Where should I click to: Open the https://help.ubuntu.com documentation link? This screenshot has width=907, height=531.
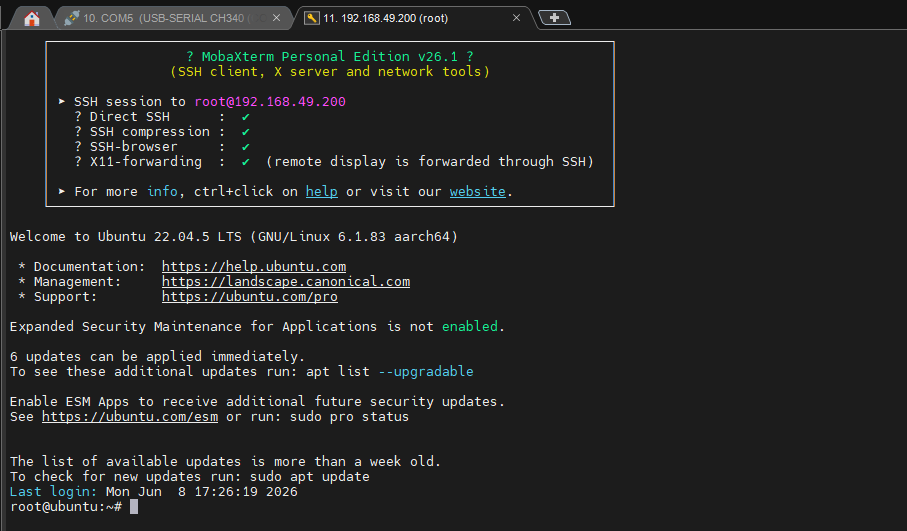pos(254,267)
